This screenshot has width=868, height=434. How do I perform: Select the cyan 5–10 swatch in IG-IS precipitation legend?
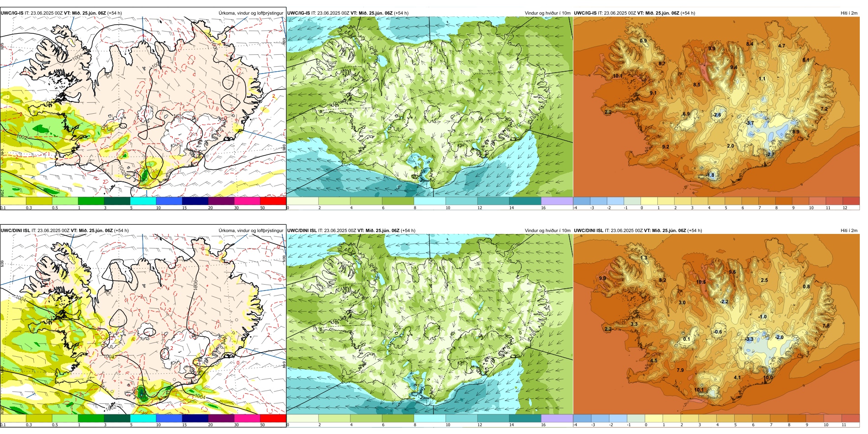[x=143, y=201]
